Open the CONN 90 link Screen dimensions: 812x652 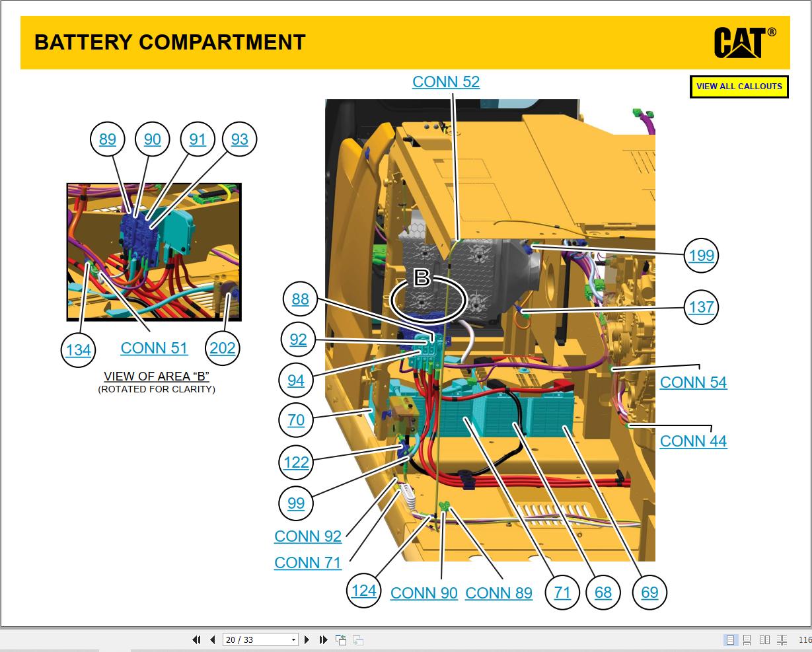click(424, 593)
